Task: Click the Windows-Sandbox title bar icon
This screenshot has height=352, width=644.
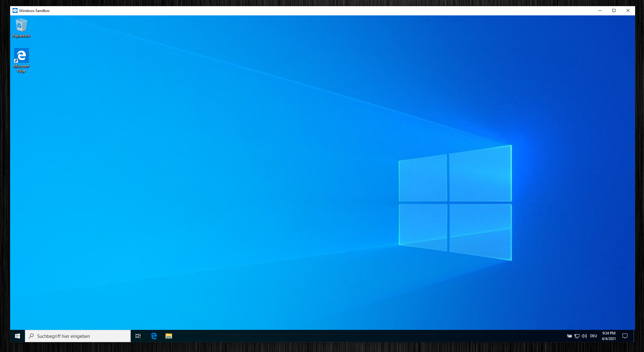Action: pos(15,10)
